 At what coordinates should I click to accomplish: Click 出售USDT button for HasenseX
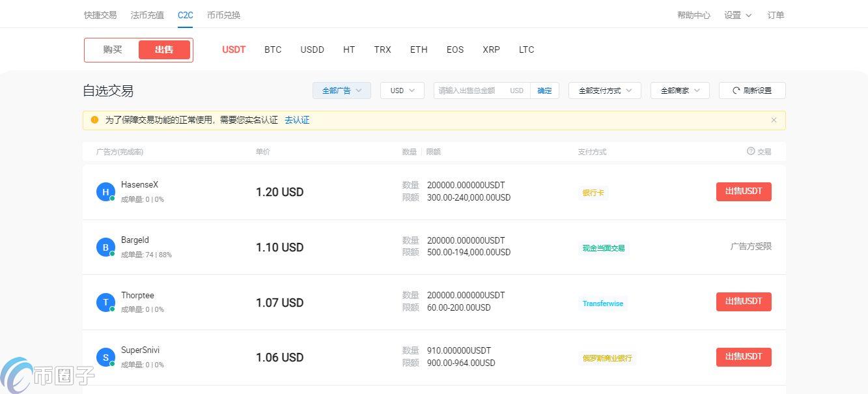point(744,191)
